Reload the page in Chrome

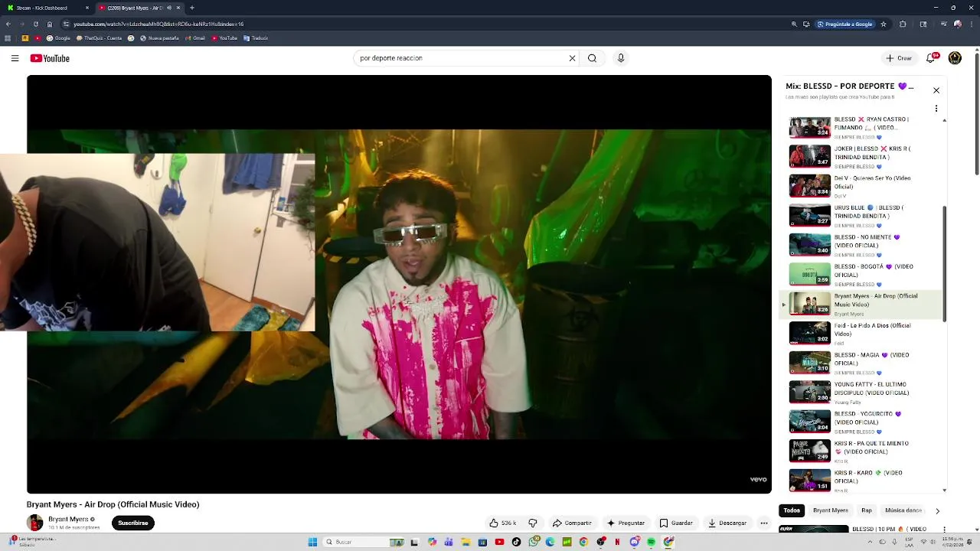tap(36, 24)
